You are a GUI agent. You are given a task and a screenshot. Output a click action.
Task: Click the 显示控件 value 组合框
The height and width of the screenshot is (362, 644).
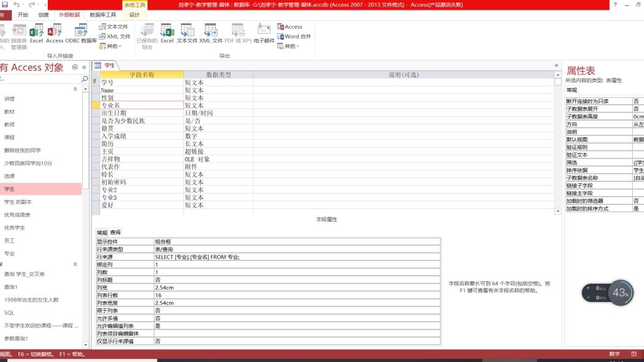click(297, 241)
